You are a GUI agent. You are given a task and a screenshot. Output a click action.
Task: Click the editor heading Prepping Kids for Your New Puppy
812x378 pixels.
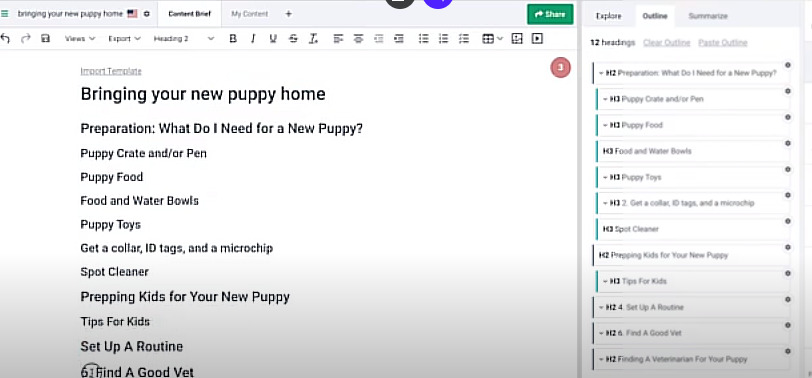point(185,297)
